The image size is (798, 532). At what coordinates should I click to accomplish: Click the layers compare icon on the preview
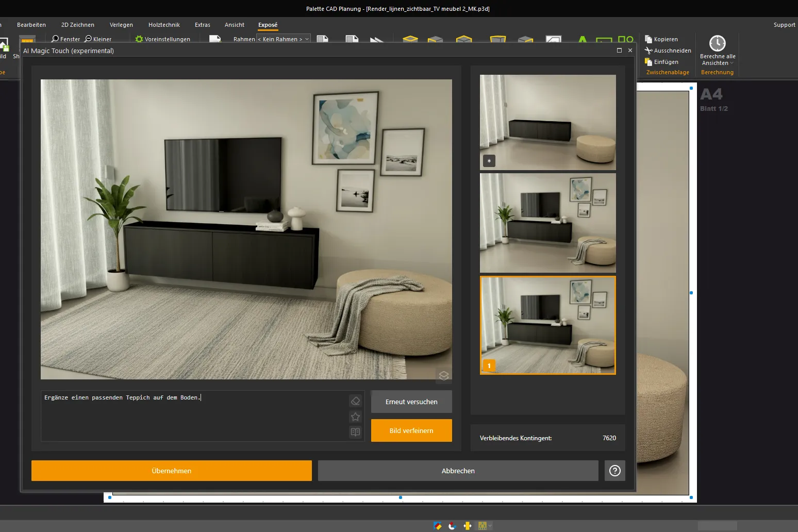(444, 375)
